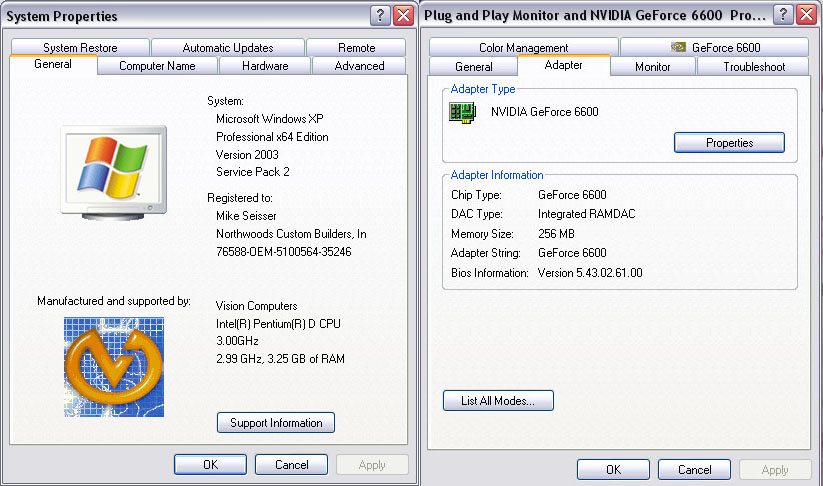Go to the Advanced tab

(x=359, y=66)
